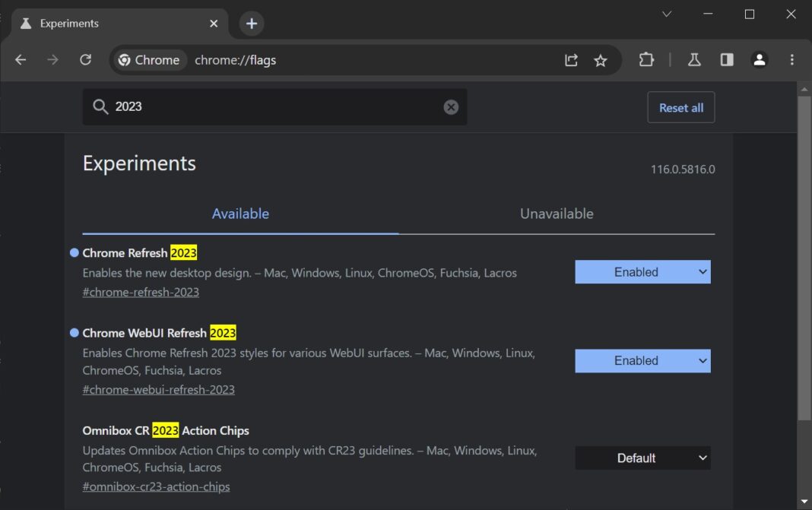Switch to the Unavailable tab
812x510 pixels.
coord(556,214)
